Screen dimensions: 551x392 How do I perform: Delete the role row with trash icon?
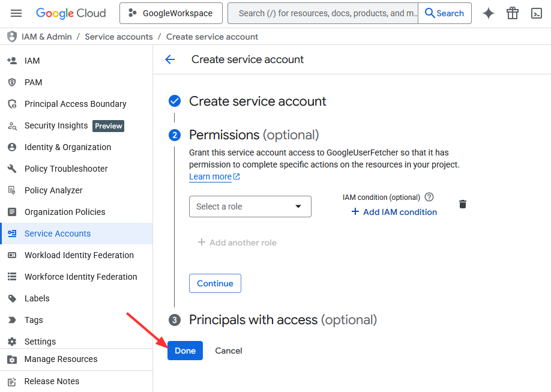pos(462,205)
